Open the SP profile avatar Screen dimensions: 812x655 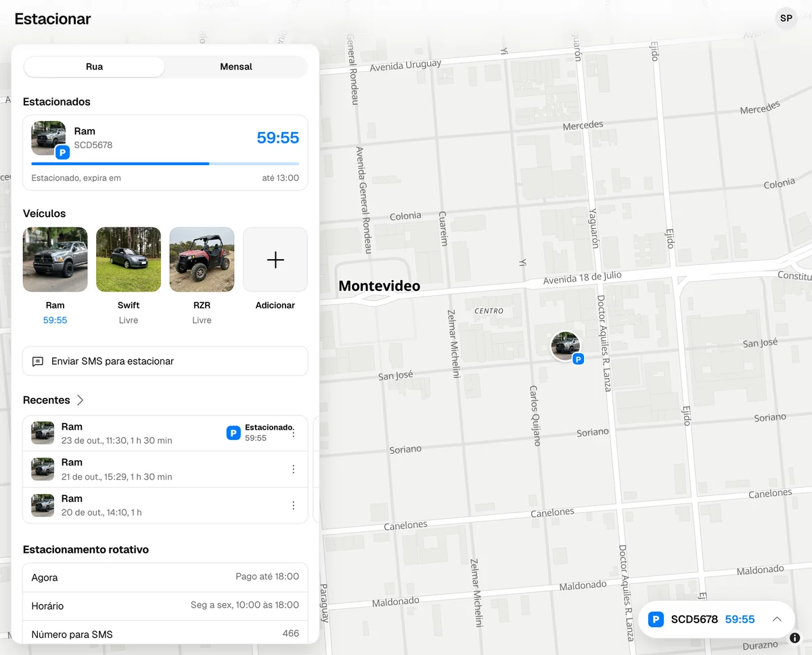click(786, 18)
